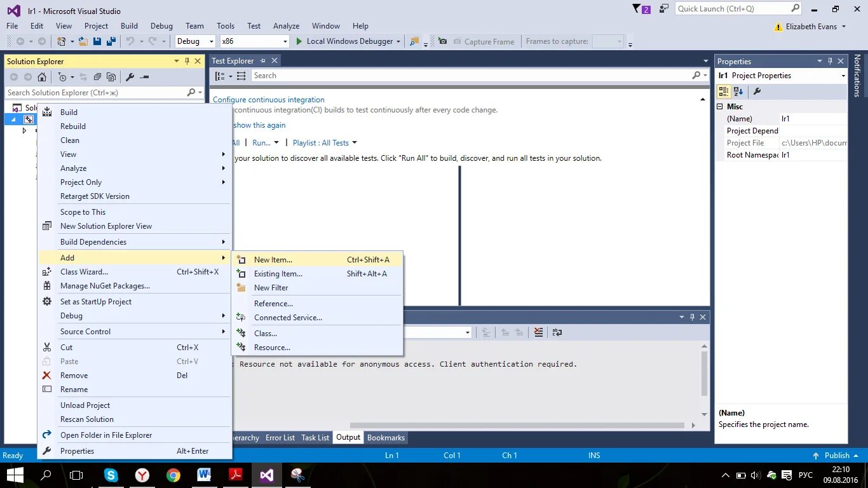Open the Analyze menu in menu bar
Screen dimensions: 868x488
[286, 26]
